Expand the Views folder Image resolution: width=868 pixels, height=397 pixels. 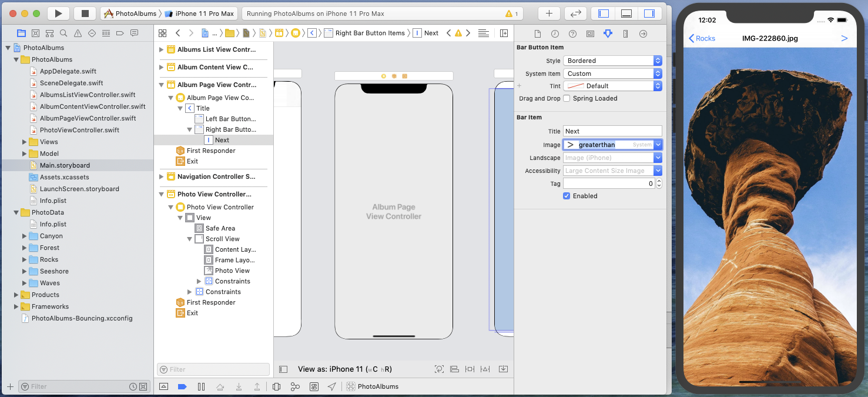pos(24,142)
